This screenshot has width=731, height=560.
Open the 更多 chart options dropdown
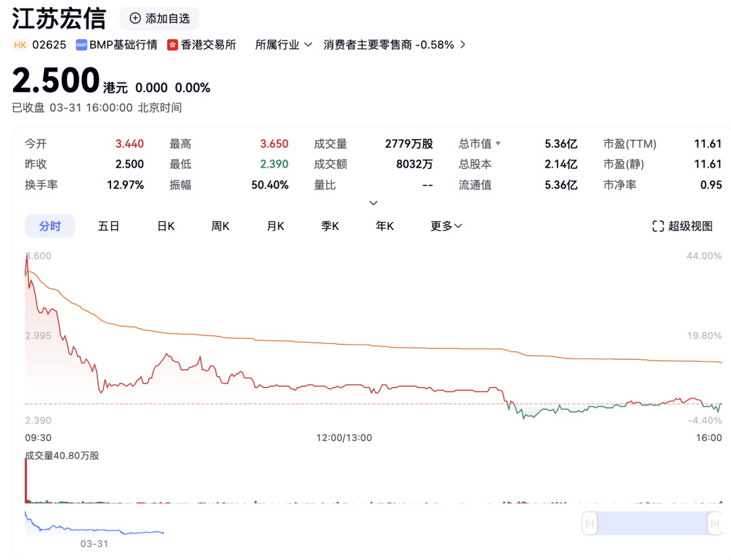tap(446, 226)
